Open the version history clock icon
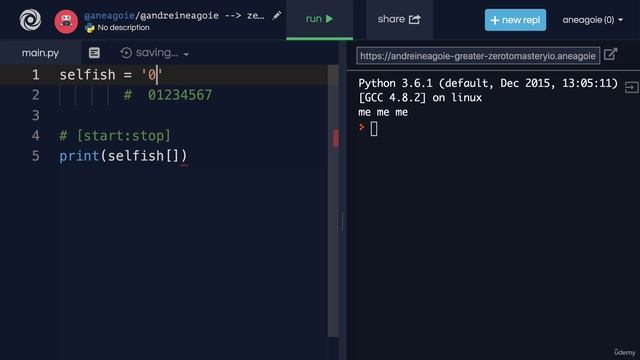The height and width of the screenshot is (360, 640). [126, 53]
